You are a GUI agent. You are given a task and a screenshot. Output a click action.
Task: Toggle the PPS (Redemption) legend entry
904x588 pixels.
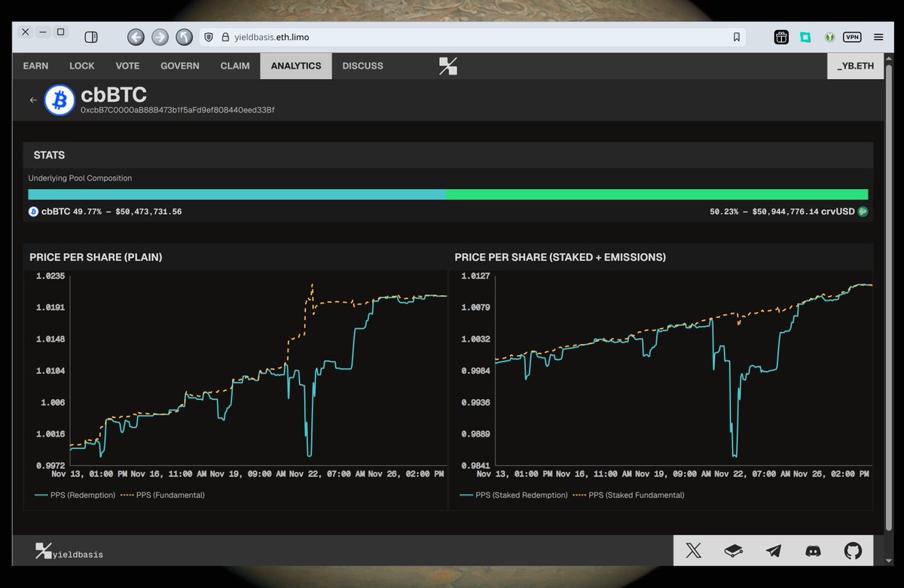pyautogui.click(x=75, y=495)
